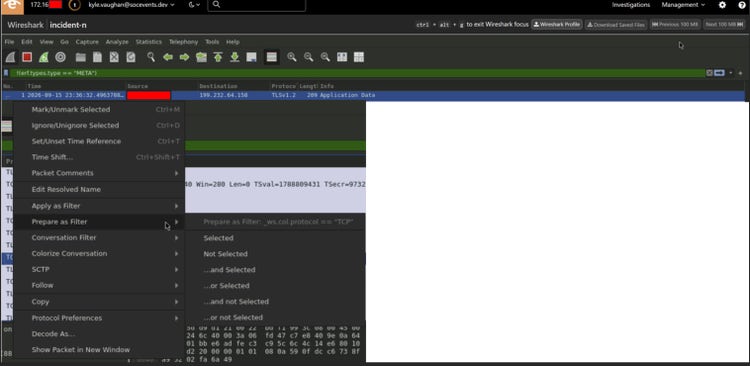Open the Statistics menu
Screen dimensions: 750x366
[x=149, y=42]
